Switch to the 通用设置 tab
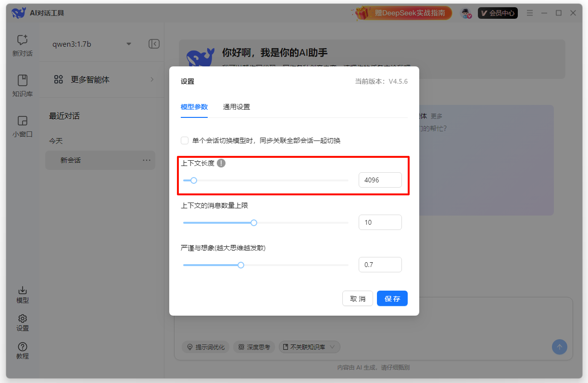Screen dimensions: 588x383 pos(236,107)
